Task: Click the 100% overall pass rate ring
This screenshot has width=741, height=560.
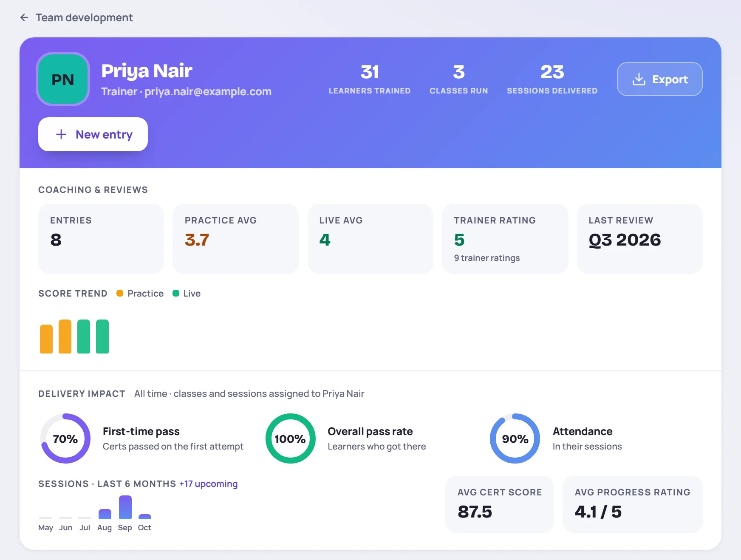Action: coord(291,438)
